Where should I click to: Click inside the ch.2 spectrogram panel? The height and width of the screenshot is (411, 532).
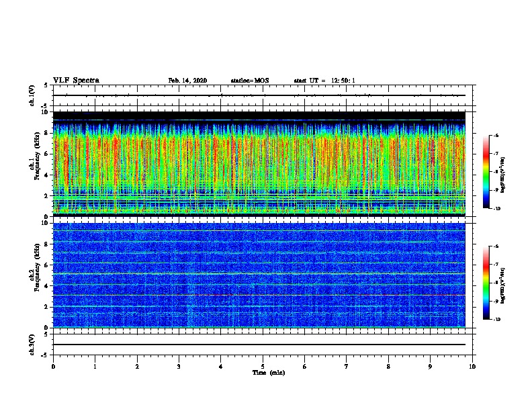[x=259, y=275]
